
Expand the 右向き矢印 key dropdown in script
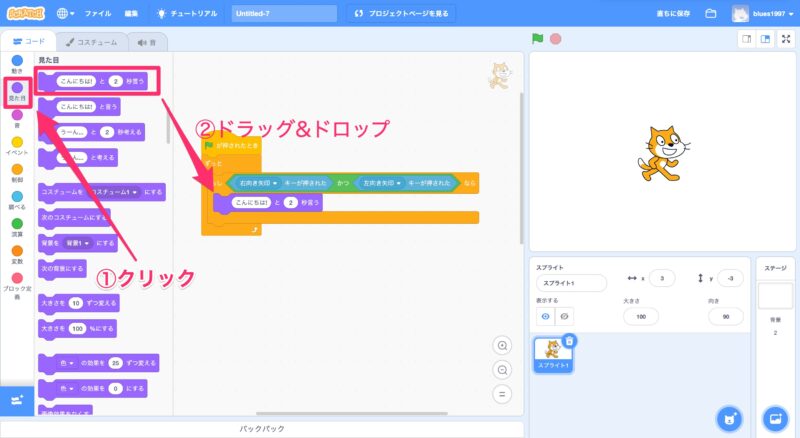276,184
